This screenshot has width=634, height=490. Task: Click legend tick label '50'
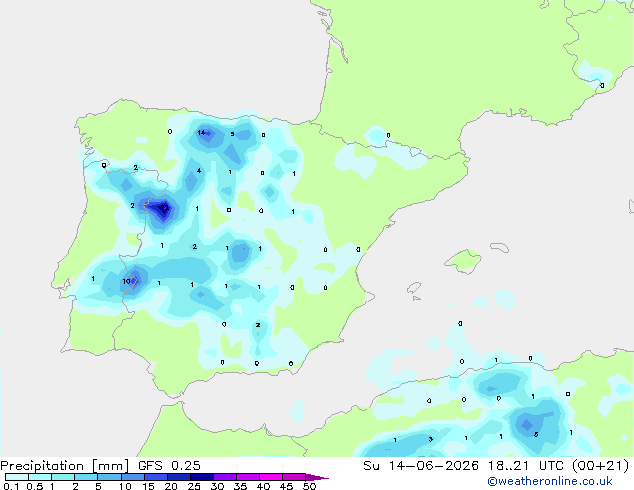point(309,486)
